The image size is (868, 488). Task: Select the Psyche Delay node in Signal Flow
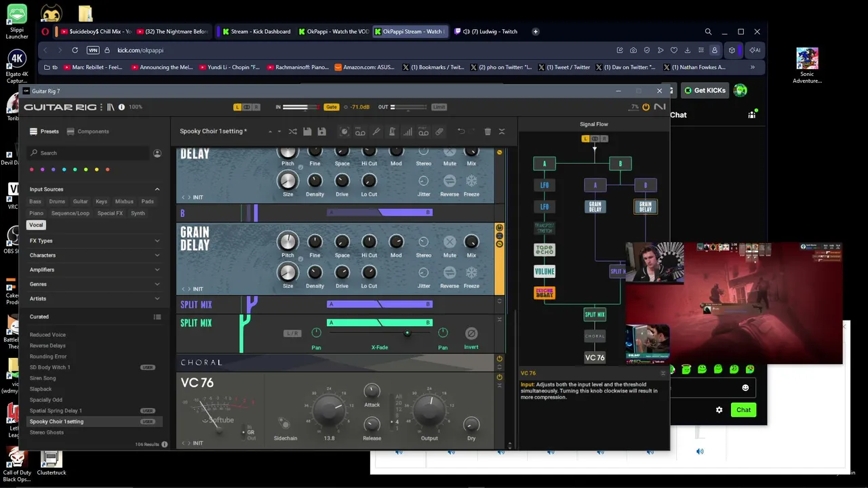[x=545, y=293]
